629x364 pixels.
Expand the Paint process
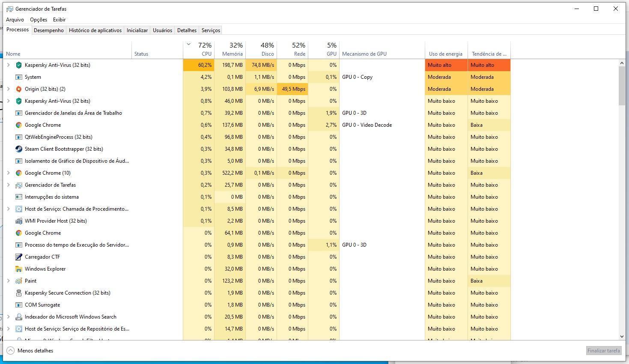8,281
